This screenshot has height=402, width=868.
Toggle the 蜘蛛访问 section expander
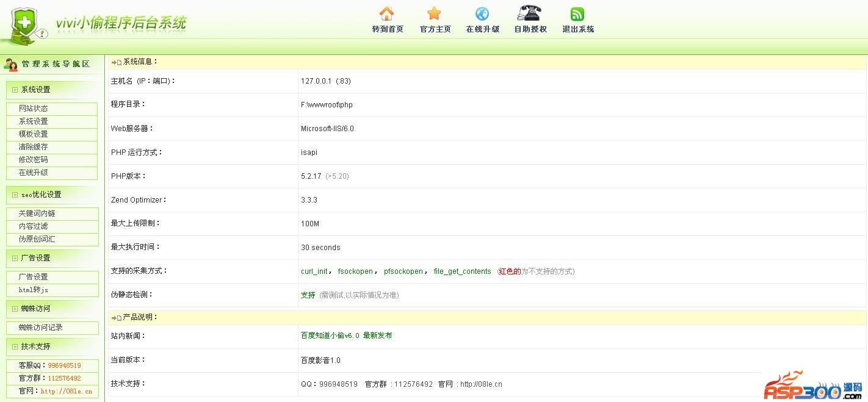coord(15,309)
